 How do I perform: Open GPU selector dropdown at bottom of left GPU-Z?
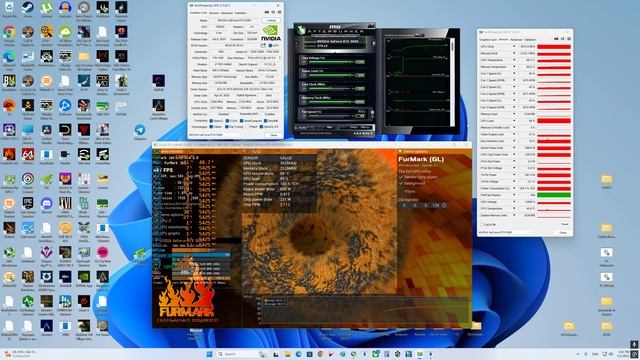225,135
